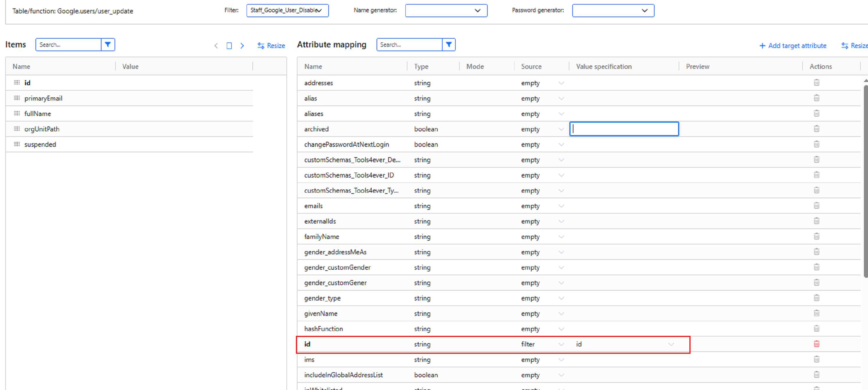The width and height of the screenshot is (868, 390).
Task: Open Source dropdown for emails row
Action: [561, 206]
